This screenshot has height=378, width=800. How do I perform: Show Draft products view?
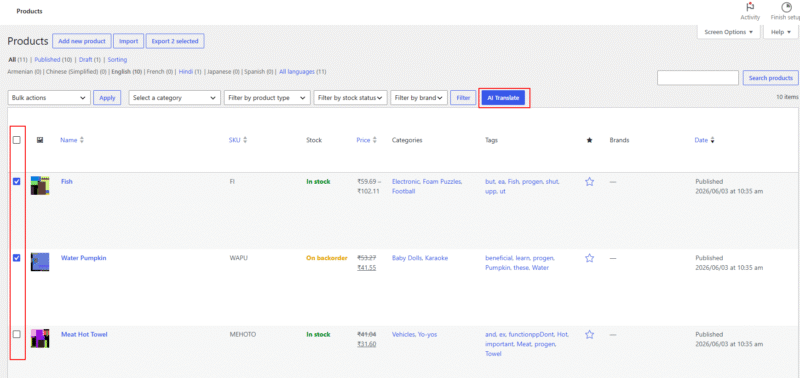tap(85, 60)
